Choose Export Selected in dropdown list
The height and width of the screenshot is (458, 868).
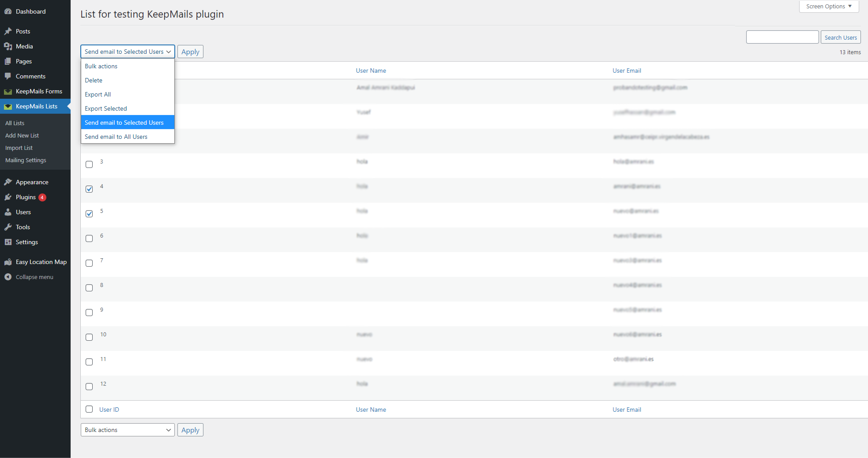coord(128,108)
